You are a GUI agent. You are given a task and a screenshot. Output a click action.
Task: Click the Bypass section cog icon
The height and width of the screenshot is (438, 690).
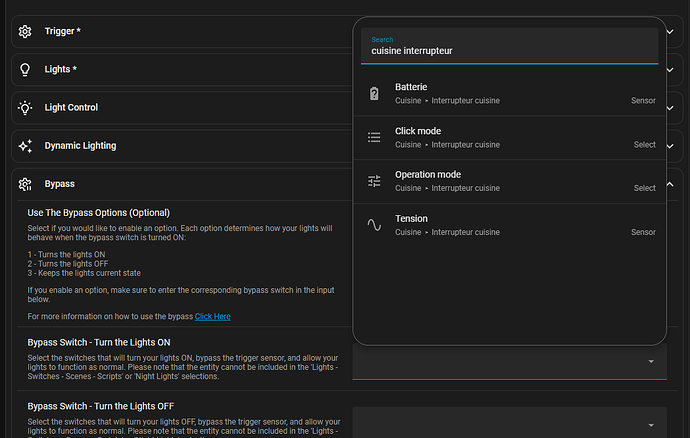[25, 184]
